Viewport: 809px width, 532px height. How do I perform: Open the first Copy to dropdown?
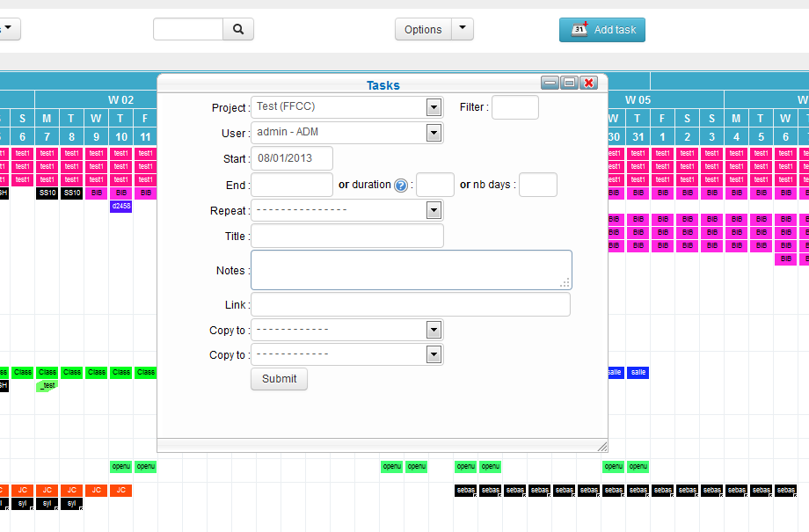coord(433,330)
